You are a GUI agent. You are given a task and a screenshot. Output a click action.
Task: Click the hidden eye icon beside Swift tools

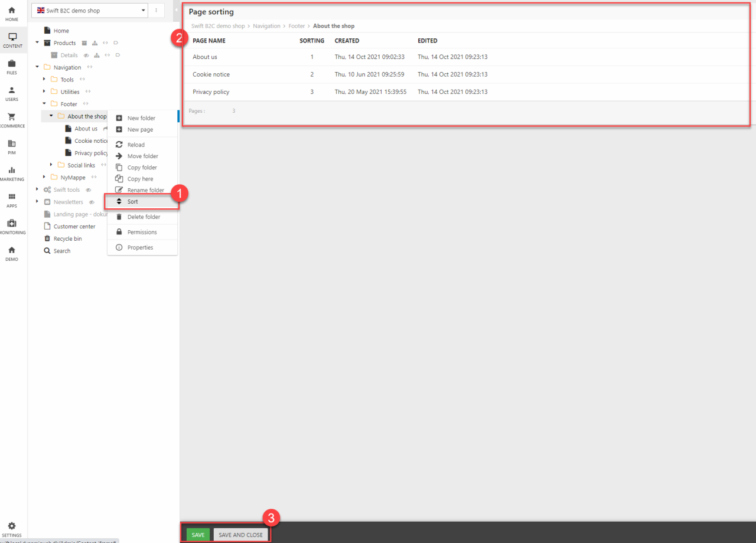click(89, 190)
